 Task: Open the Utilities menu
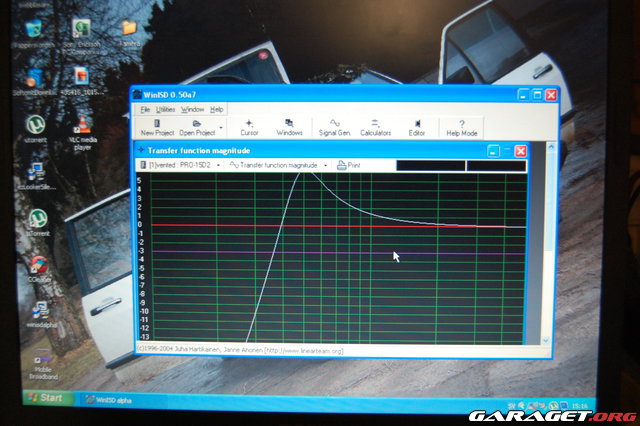[165, 109]
